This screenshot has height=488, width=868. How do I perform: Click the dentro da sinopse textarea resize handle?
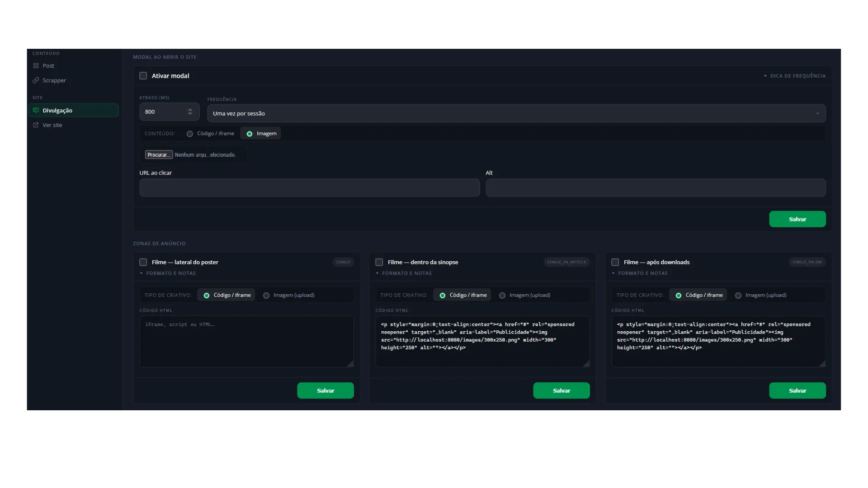(x=586, y=364)
